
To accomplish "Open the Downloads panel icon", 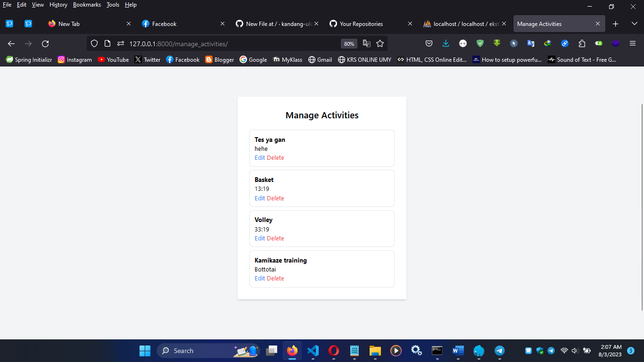I will click(x=446, y=43).
